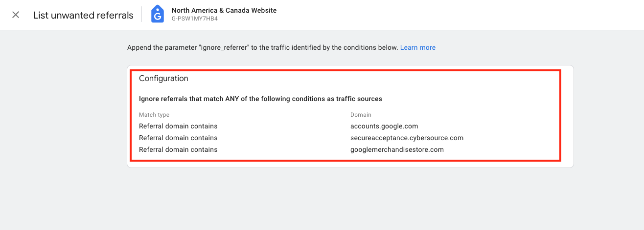Screen dimensions: 644x230
Task: Click match type for accounts.google.com row
Action: click(x=178, y=126)
